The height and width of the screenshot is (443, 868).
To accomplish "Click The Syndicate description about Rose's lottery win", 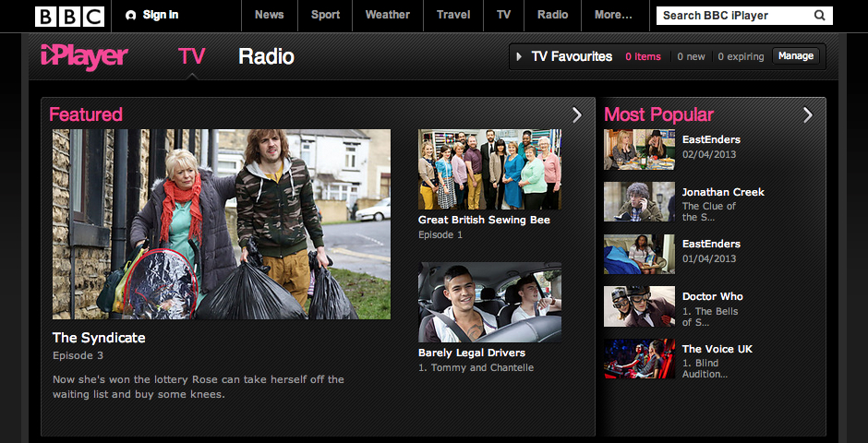I will pyautogui.click(x=199, y=387).
